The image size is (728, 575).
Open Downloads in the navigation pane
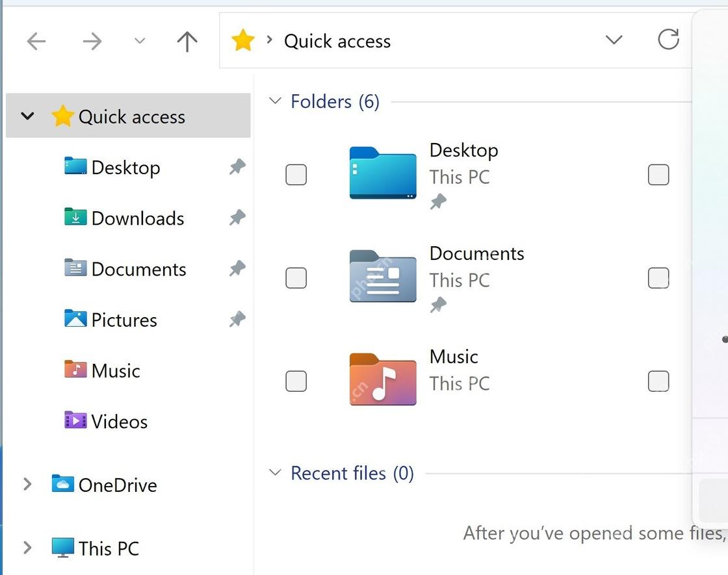point(138,218)
